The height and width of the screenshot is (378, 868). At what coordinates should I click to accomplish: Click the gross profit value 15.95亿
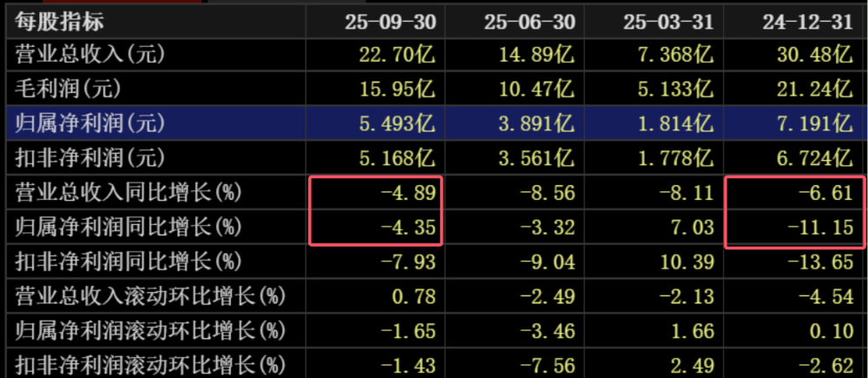click(398, 90)
